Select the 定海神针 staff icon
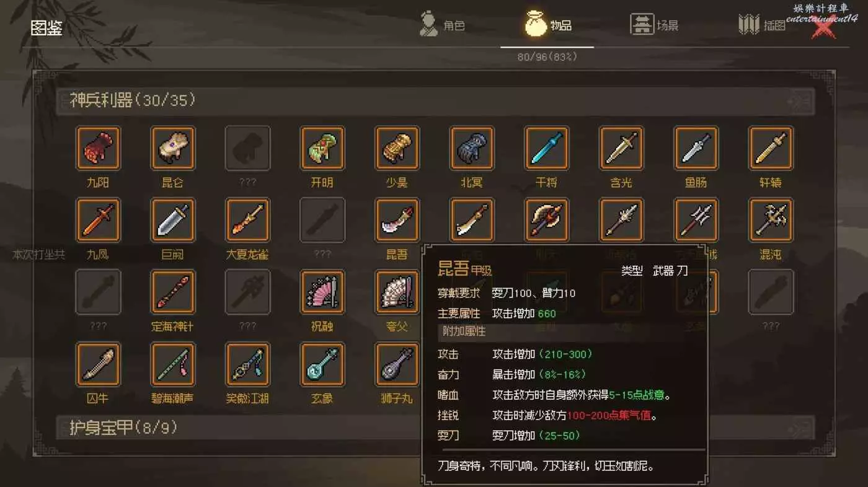Viewport: 868px width, 487px height. pyautogui.click(x=172, y=292)
